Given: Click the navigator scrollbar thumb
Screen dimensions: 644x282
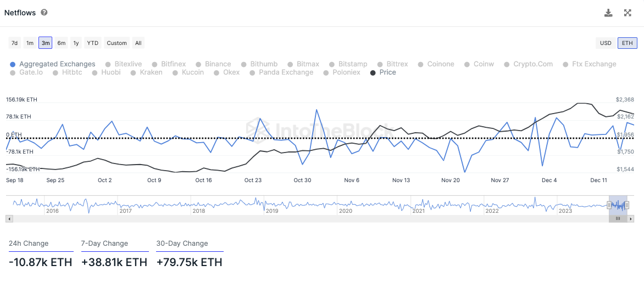Looking at the screenshot, I should point(618,218).
